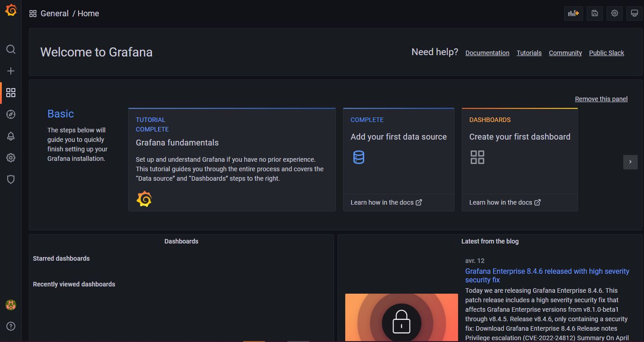The width and height of the screenshot is (644, 342).
Task: Click the Need help? text
Action: [435, 52]
